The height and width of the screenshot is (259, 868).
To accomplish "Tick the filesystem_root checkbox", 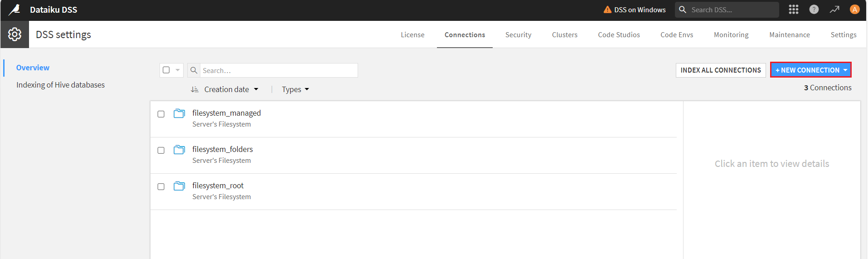I will [161, 186].
